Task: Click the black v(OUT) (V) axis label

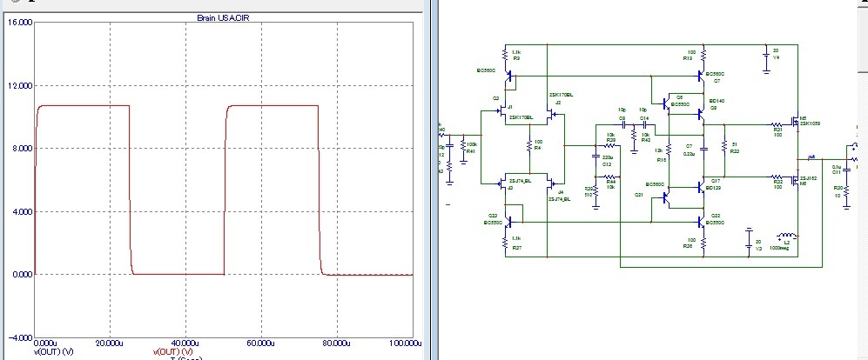Action: click(x=54, y=351)
